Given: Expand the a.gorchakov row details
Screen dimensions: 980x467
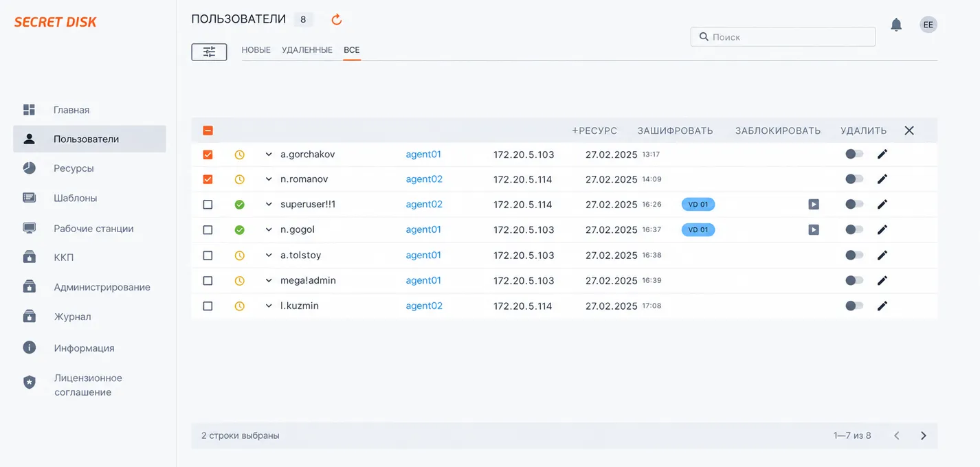Looking at the screenshot, I should [269, 155].
